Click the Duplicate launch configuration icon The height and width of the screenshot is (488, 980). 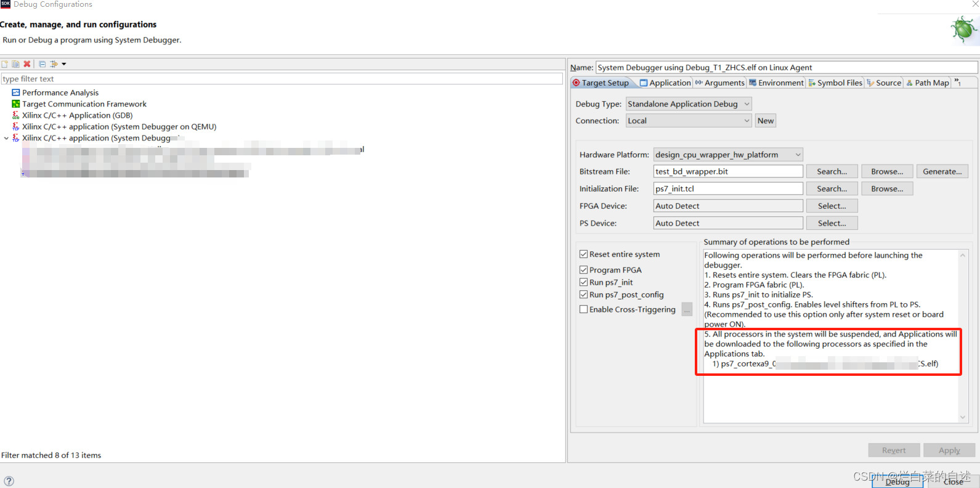coord(16,64)
